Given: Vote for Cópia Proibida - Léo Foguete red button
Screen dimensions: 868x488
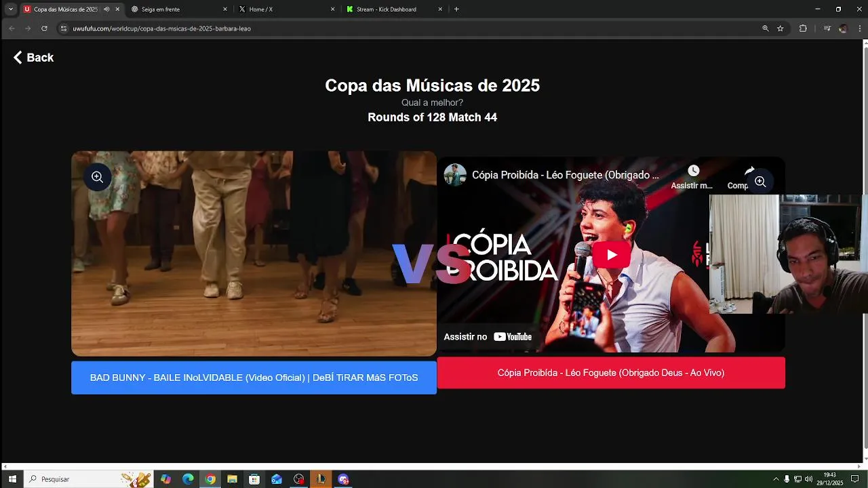Looking at the screenshot, I should 611,373.
